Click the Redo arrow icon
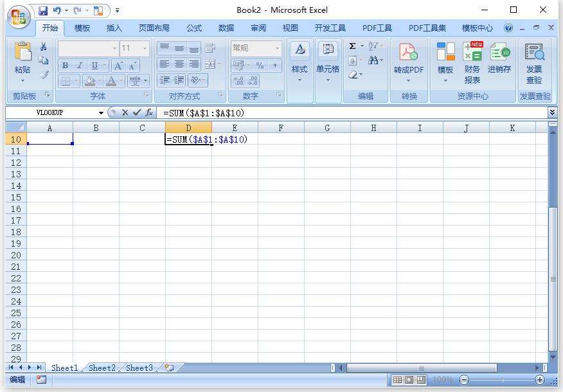The width and height of the screenshot is (563, 392). tap(77, 11)
